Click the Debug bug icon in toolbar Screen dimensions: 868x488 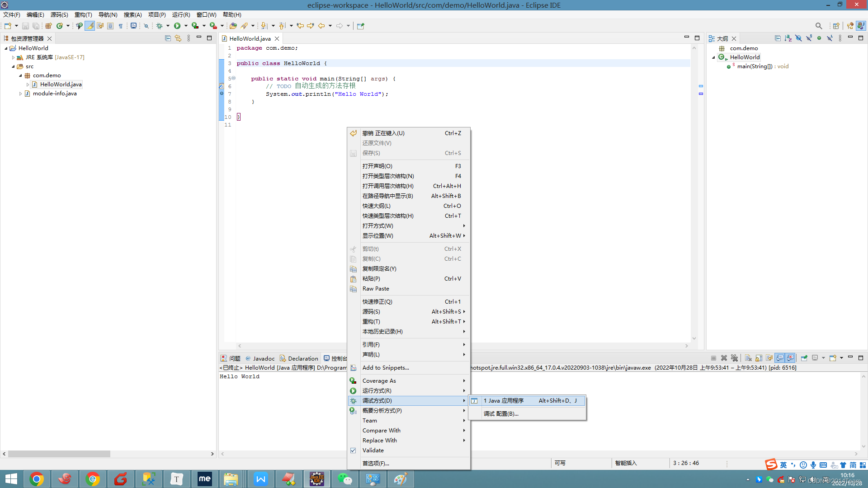tap(160, 26)
